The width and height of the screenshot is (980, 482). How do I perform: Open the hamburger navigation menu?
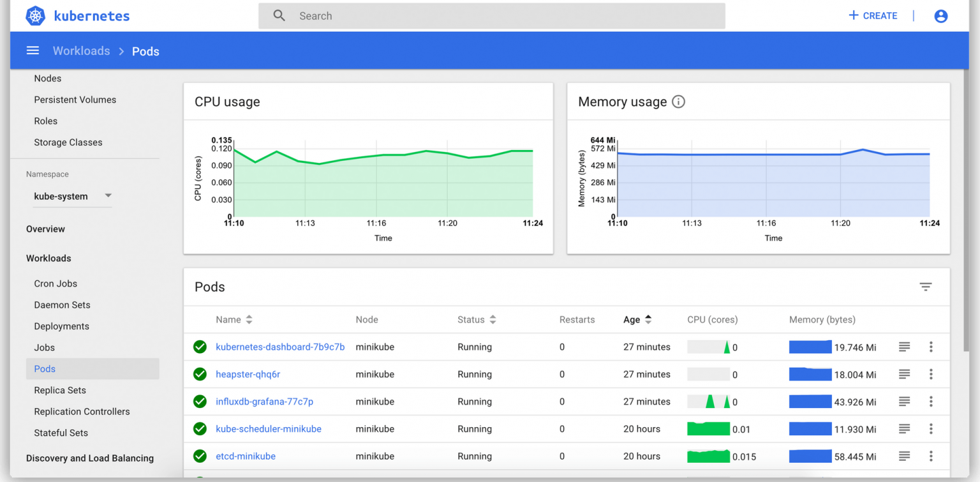(33, 50)
